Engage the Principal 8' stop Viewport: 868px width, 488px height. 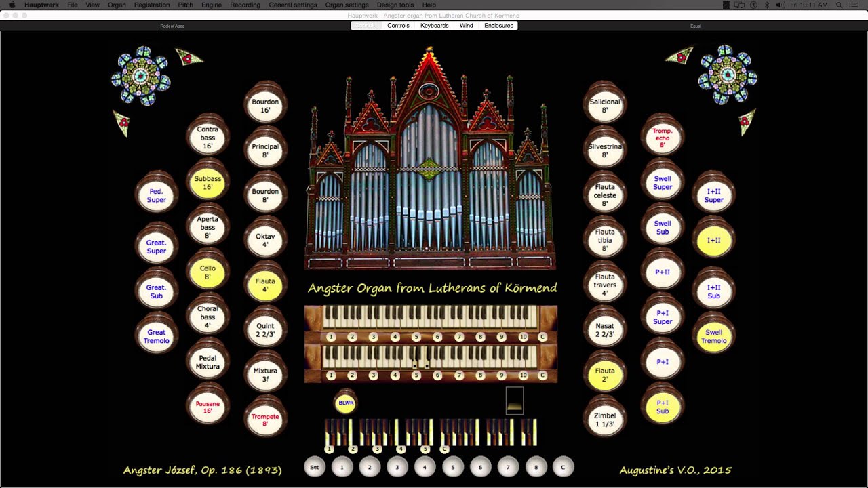pos(265,150)
